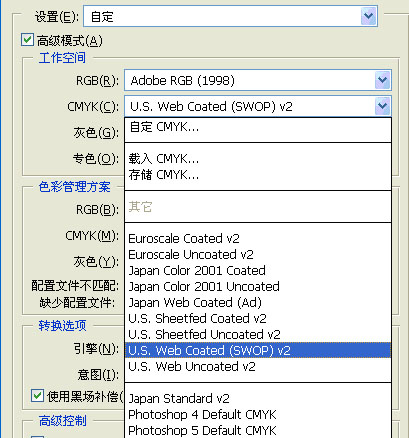Select Japan Web Coated (Ad) profile
This screenshot has height=438, width=409.
258,302
